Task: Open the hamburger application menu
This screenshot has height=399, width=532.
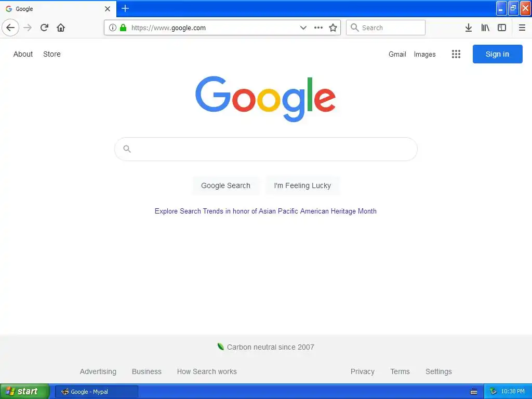Action: [x=522, y=28]
